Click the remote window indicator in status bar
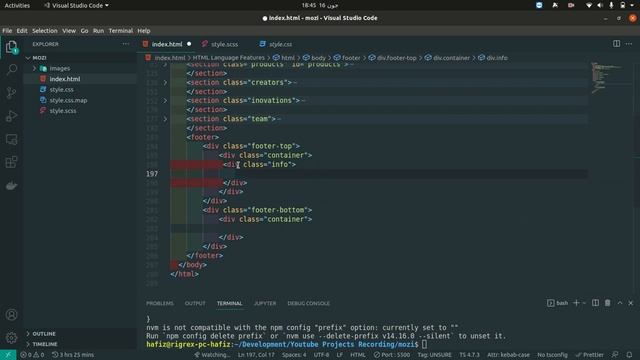 point(8,355)
